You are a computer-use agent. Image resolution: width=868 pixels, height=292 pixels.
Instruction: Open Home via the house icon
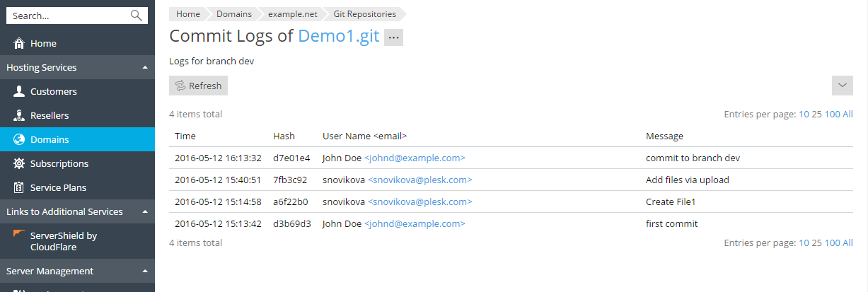click(19, 44)
